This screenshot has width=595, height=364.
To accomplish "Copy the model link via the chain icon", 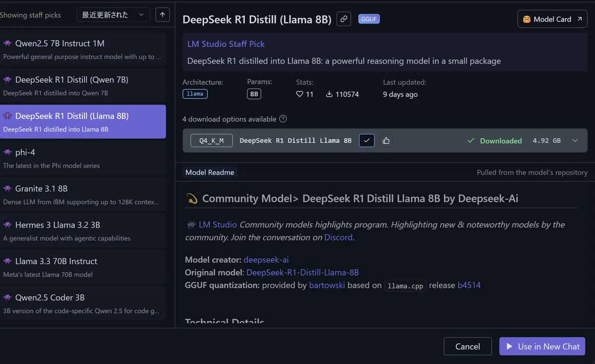I will [344, 19].
